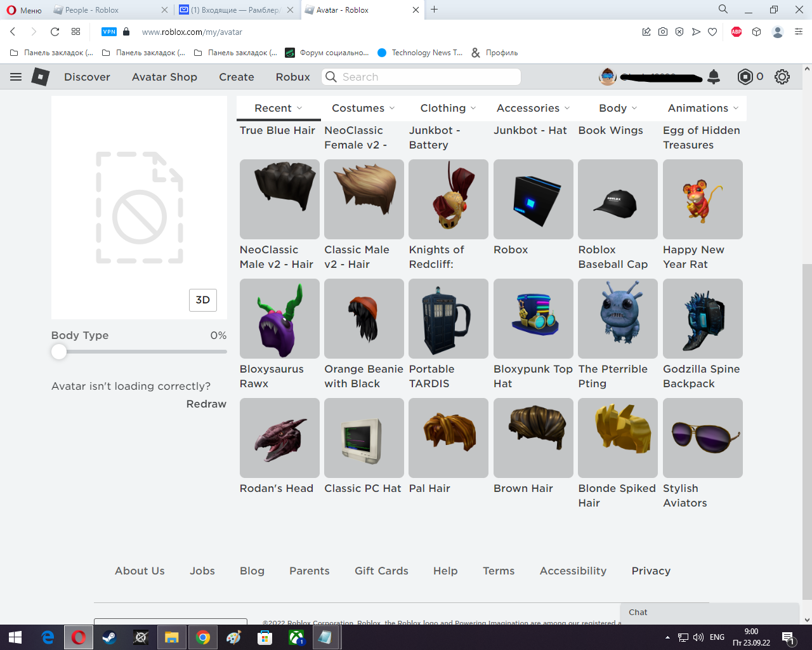Open the Технологии News bookmark
This screenshot has height=650, width=812.
[420, 53]
